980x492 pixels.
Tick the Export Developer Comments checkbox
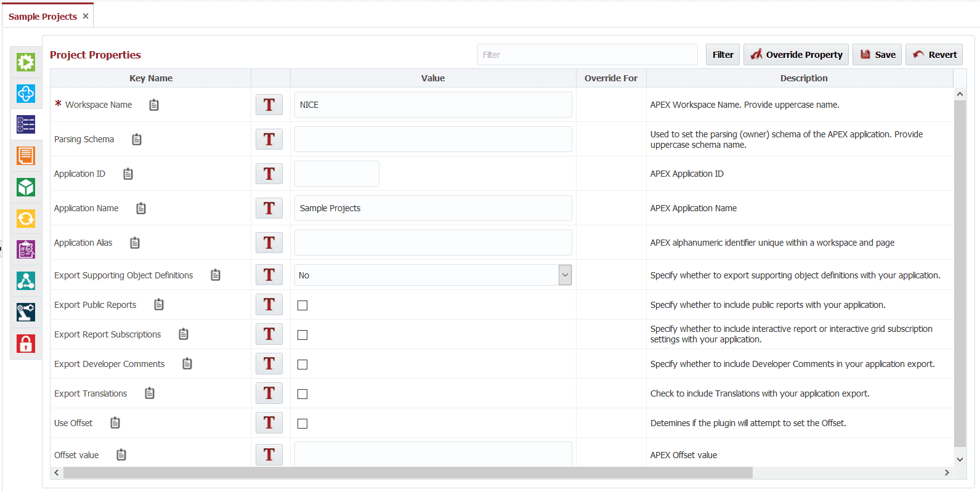coord(302,365)
